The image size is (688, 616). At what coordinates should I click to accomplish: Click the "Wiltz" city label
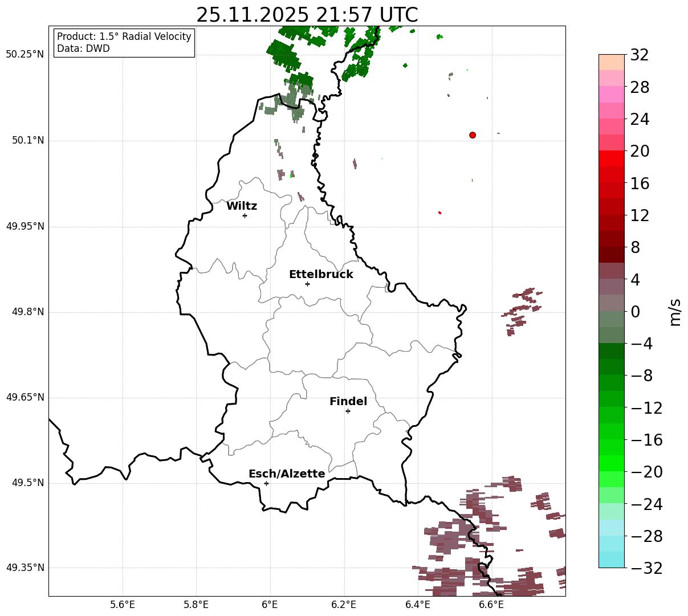click(x=242, y=206)
